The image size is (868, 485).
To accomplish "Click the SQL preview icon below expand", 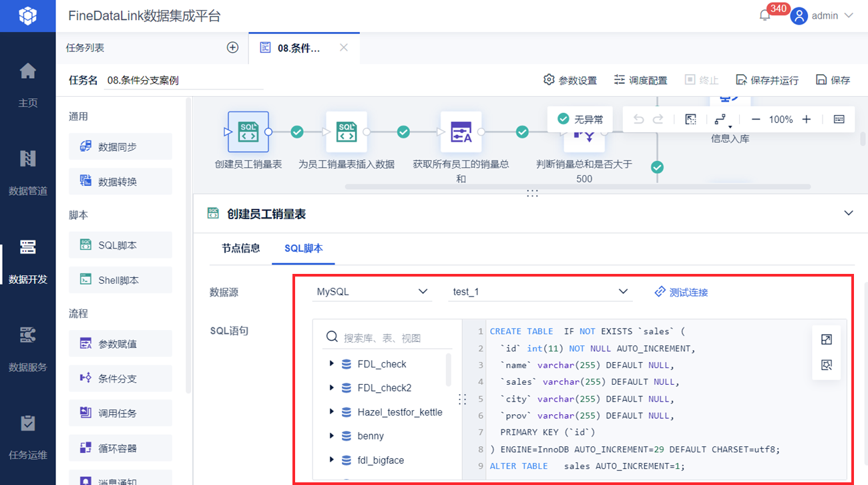I will click(827, 365).
